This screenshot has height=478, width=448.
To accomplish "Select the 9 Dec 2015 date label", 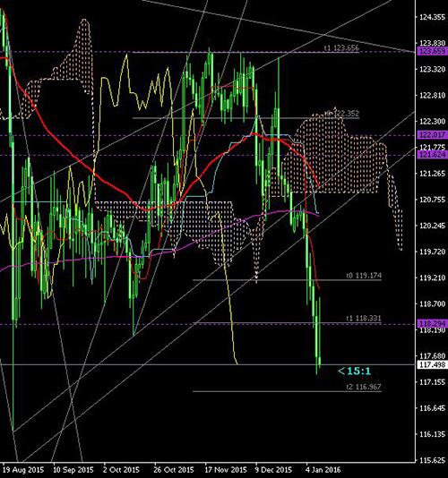I will tap(274, 470).
